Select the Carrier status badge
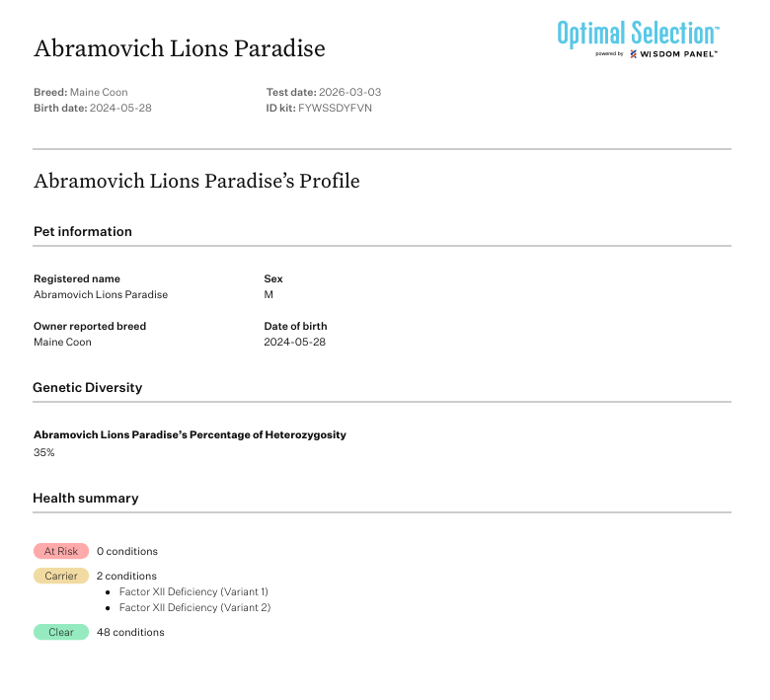This screenshot has width=770, height=700. click(61, 576)
